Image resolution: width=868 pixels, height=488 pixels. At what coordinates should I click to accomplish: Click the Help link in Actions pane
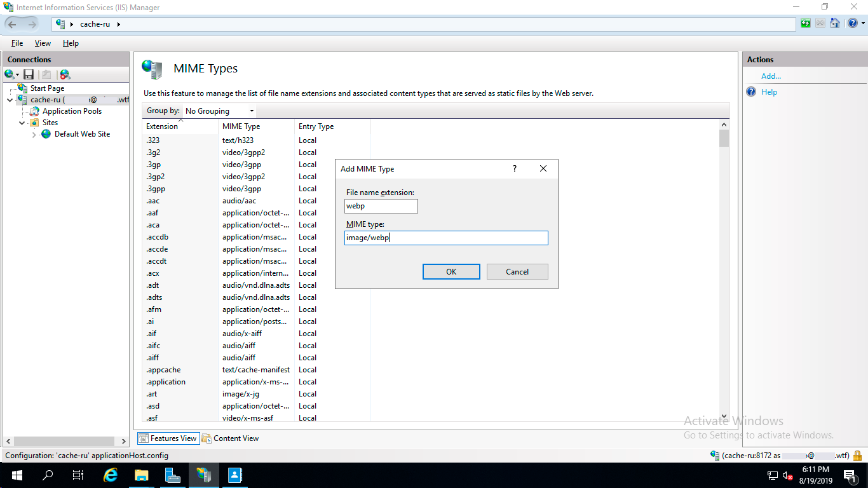(769, 92)
